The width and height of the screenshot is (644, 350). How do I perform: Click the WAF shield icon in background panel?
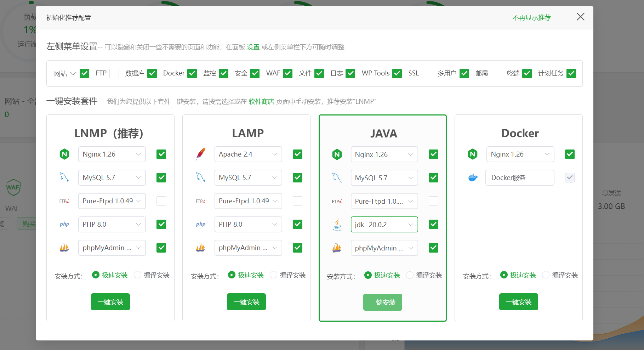click(13, 187)
